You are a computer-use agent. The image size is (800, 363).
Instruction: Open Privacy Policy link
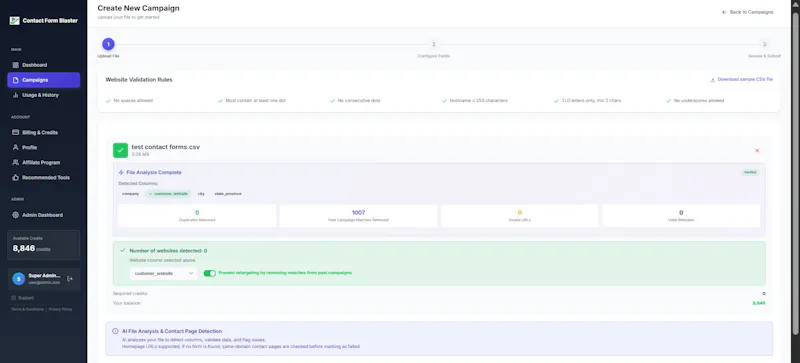60,309
